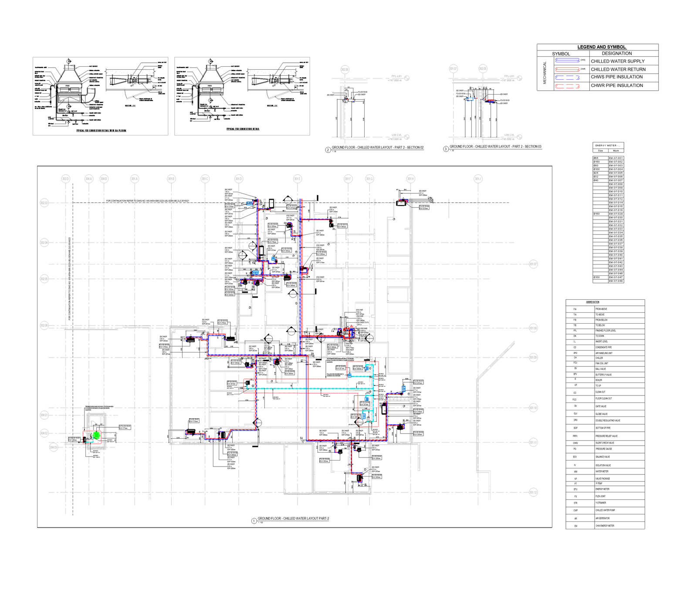The width and height of the screenshot is (697, 616).
Task: Select the Energy Meter schedule header
Action: click(608, 146)
